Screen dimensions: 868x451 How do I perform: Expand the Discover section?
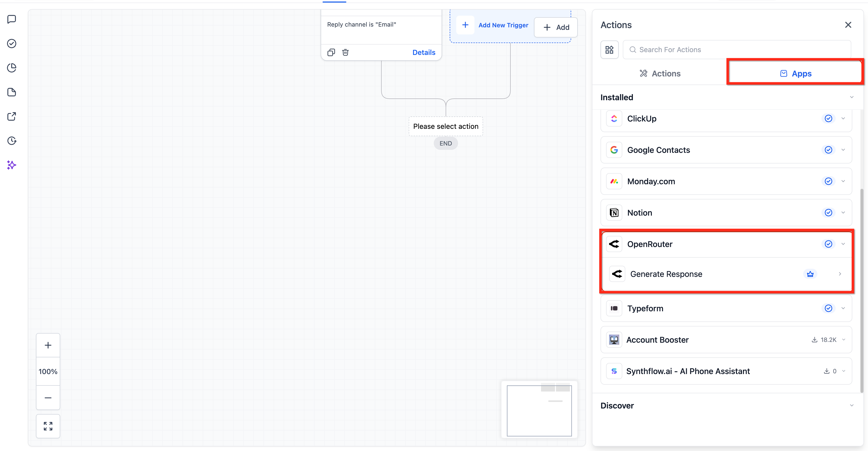[x=852, y=405]
